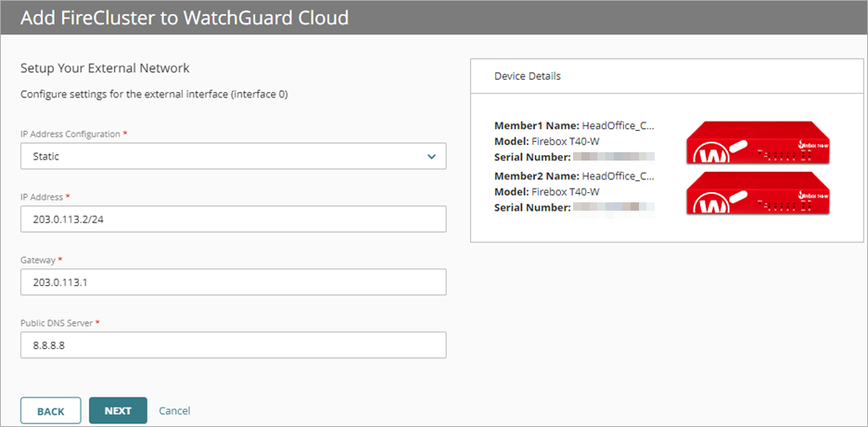Click the IP Address Configuration label
The width and height of the screenshot is (868, 427).
[70, 134]
